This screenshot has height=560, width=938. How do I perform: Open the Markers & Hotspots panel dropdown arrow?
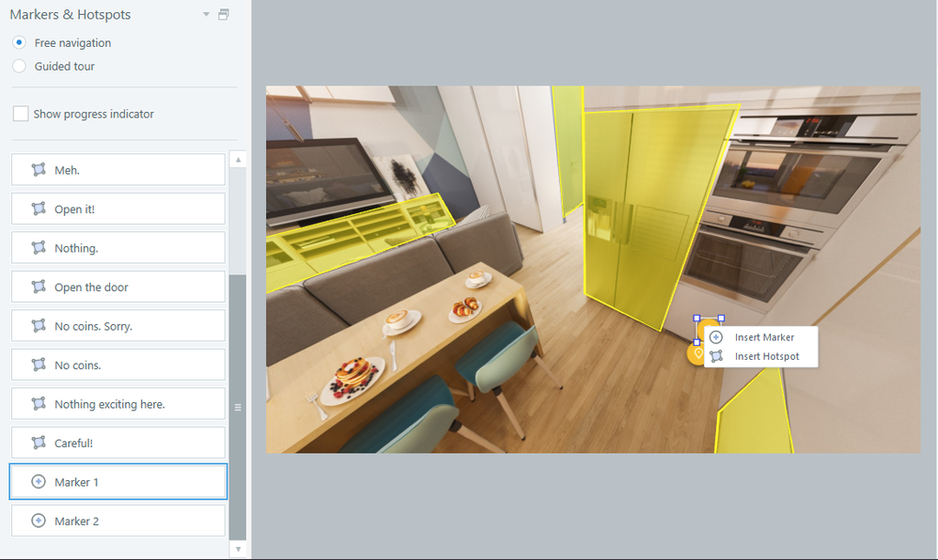(x=207, y=14)
